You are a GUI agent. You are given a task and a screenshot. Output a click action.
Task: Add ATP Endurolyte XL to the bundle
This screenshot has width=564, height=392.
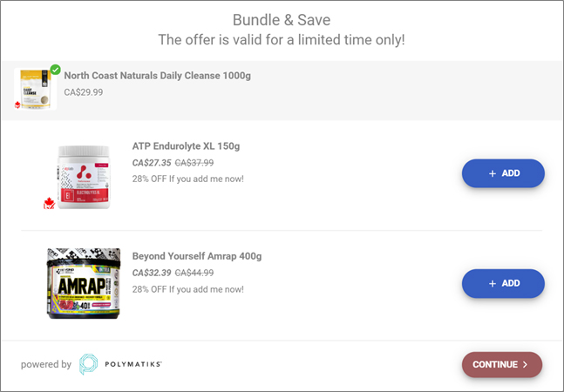[x=503, y=173]
